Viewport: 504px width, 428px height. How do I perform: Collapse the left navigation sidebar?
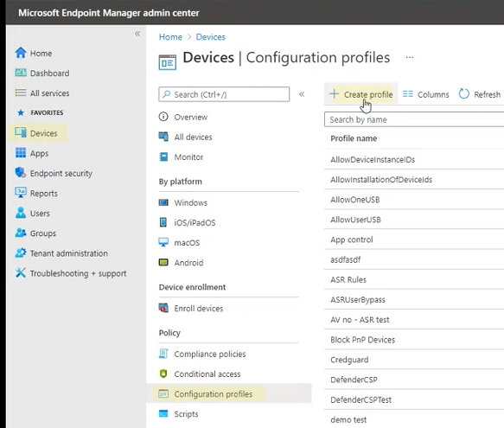(137, 34)
